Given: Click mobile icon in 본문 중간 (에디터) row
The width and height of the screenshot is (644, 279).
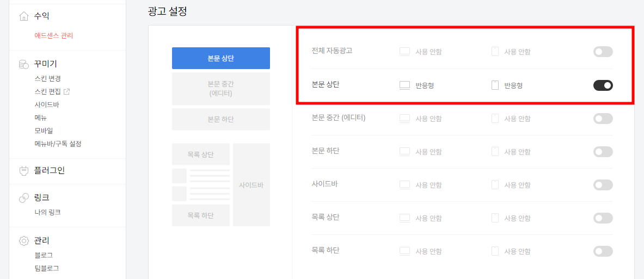Looking at the screenshot, I should (495, 119).
